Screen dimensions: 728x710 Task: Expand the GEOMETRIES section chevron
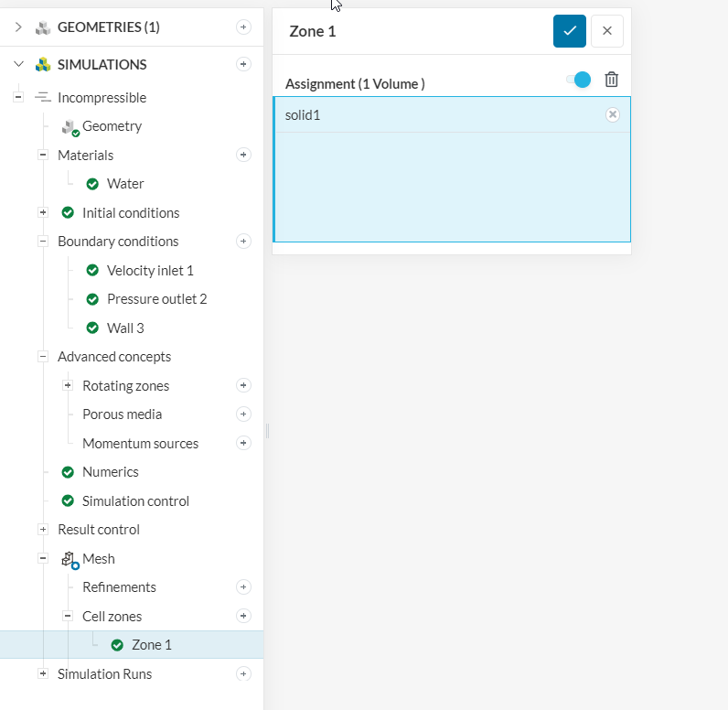coord(18,27)
